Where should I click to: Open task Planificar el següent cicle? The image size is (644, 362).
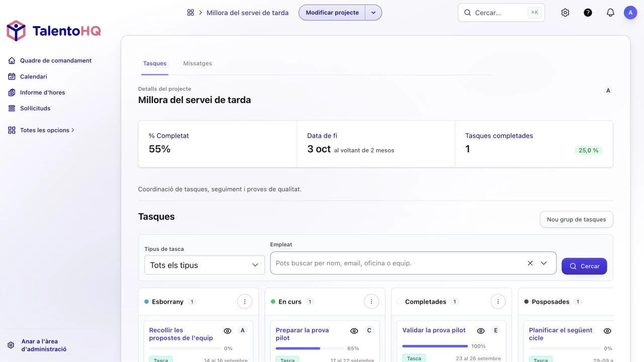point(560,334)
